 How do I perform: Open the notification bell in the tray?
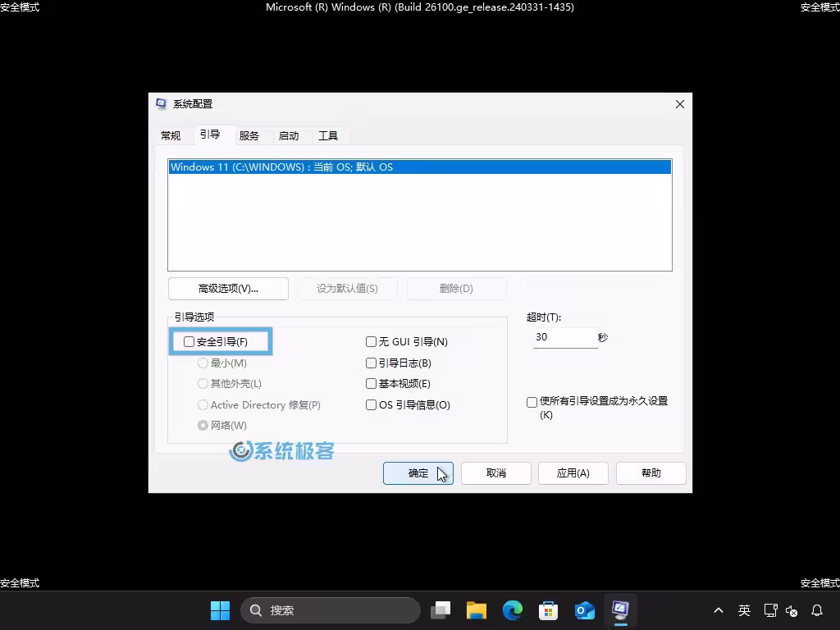817,610
